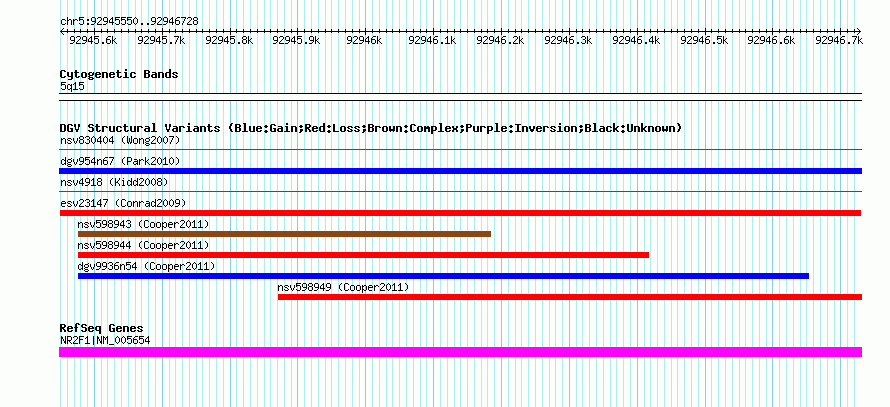Click the chr5:92945550..92946728 coordinate label
Viewport: 890px width, 407px height.
(x=129, y=22)
